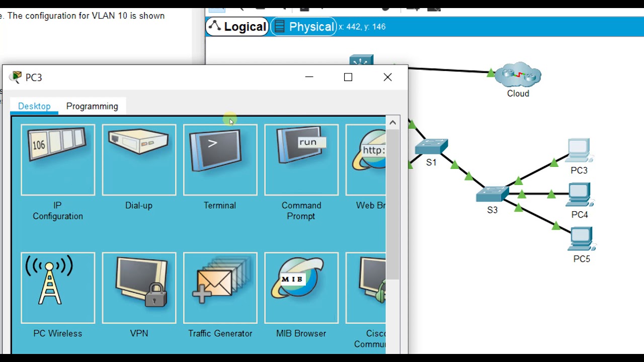The image size is (644, 362).
Task: Click the PC4 device in workspace
Action: (x=580, y=195)
